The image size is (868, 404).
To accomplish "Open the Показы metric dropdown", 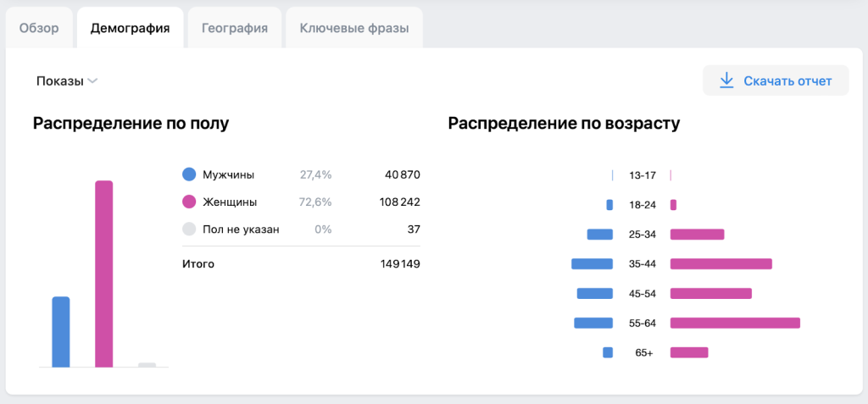I will tap(60, 81).
